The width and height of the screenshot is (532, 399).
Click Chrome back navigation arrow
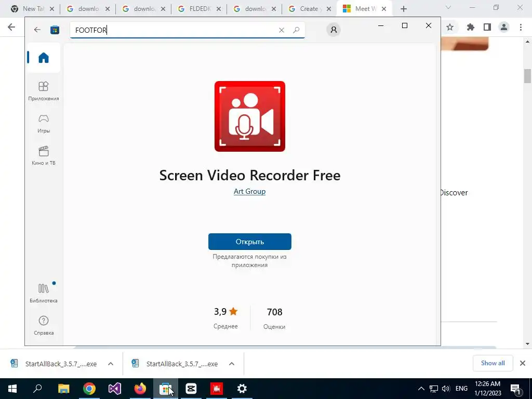coord(11,27)
